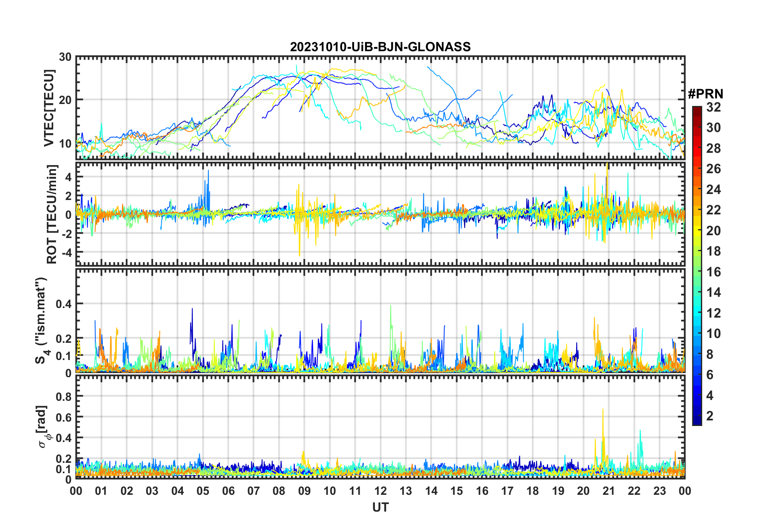761x532 pixels.
Task: Click colorbar tick label 18
Action: (x=713, y=251)
